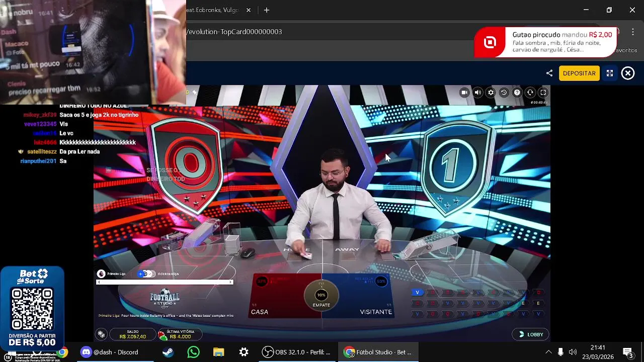
Task: Open Settings gear in the taskbar
Action: 244,352
